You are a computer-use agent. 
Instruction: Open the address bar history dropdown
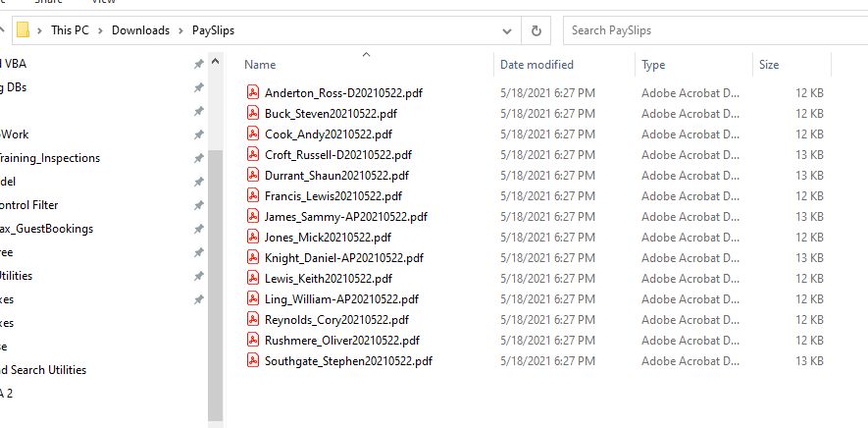[x=506, y=31]
